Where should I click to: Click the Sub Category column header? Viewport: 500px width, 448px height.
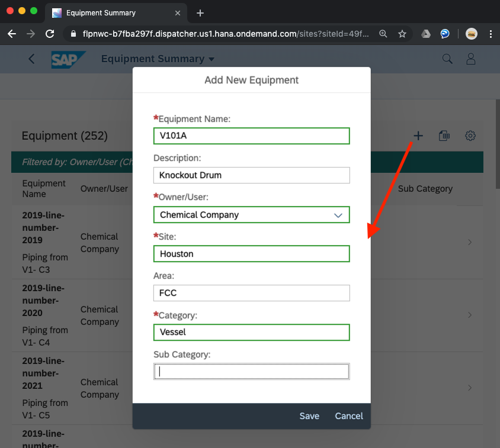[x=425, y=189]
